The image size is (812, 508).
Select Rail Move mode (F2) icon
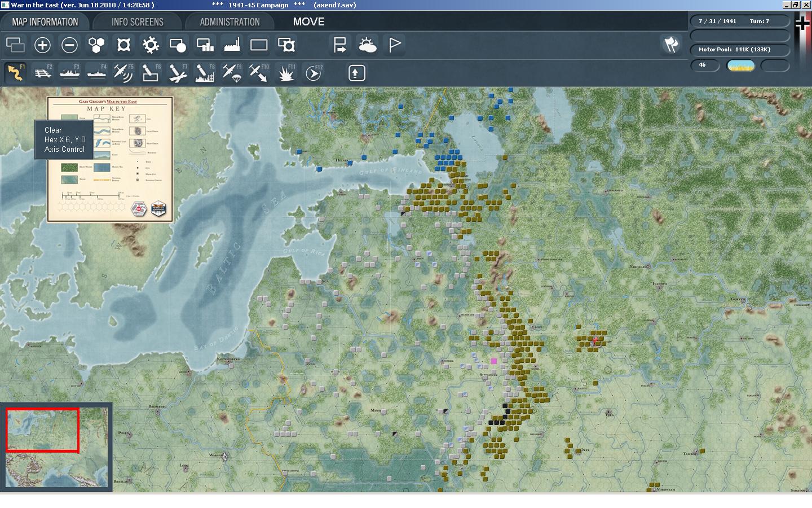42,73
